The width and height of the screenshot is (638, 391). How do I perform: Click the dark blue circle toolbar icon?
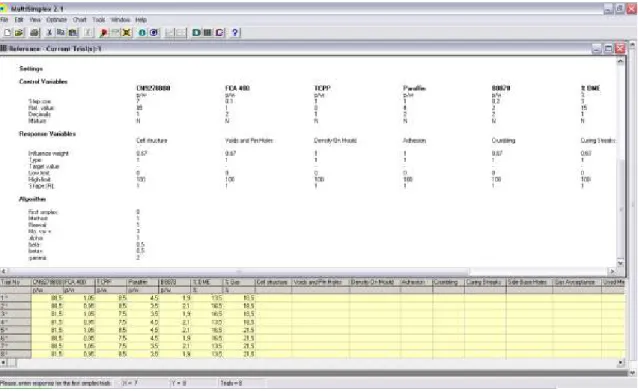click(x=154, y=33)
